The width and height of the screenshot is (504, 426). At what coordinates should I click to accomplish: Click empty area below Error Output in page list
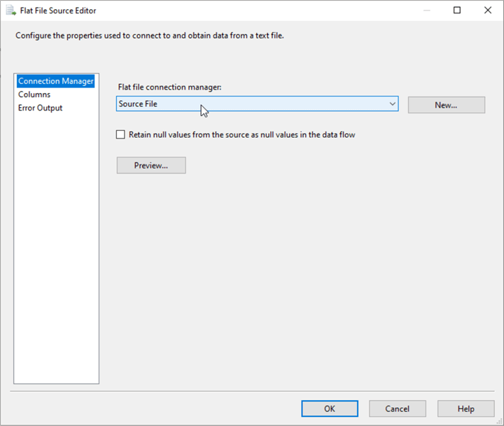point(56,245)
